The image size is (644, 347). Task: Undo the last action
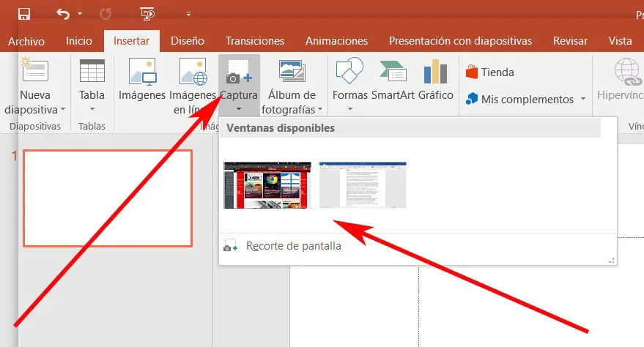click(x=63, y=14)
